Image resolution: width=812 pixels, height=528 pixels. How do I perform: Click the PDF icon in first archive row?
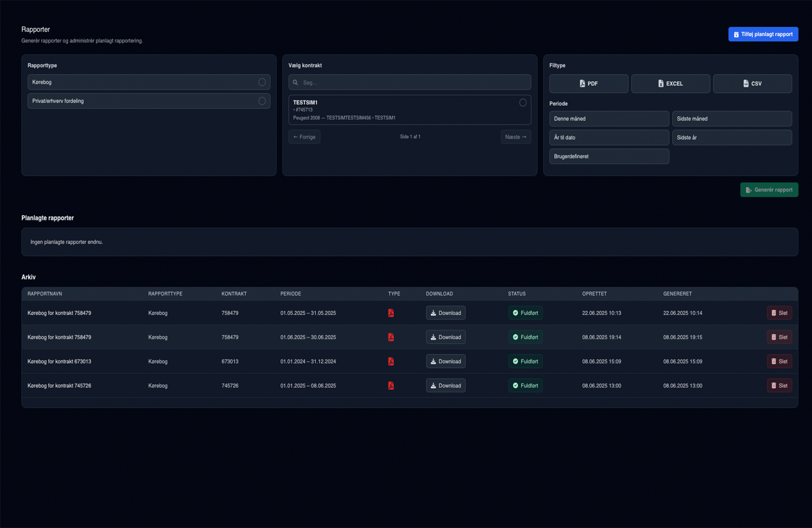(391, 313)
